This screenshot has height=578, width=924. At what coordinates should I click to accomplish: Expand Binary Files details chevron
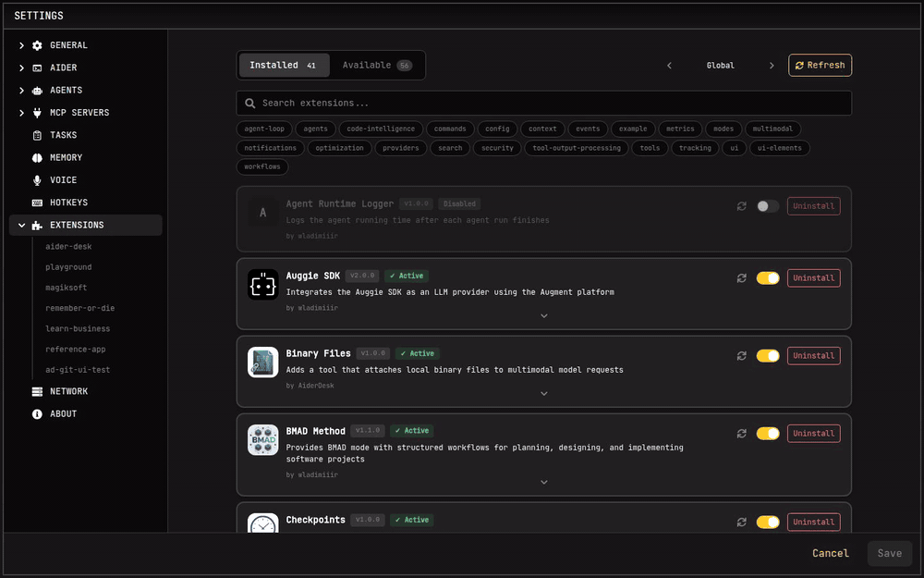pos(544,394)
